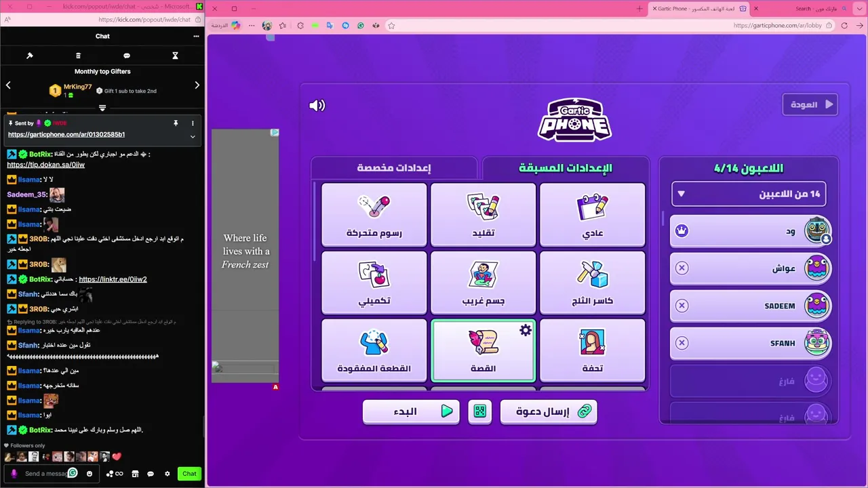The image size is (868, 488).
Task: Remove player SFANH with the X icon
Action: [x=682, y=343]
